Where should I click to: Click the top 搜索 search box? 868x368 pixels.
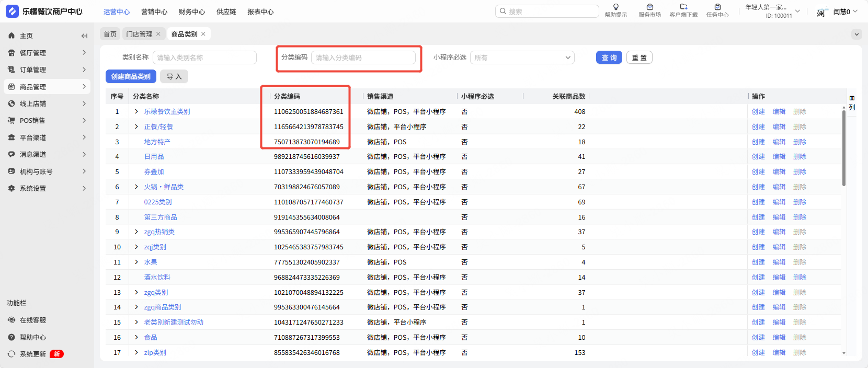point(547,11)
